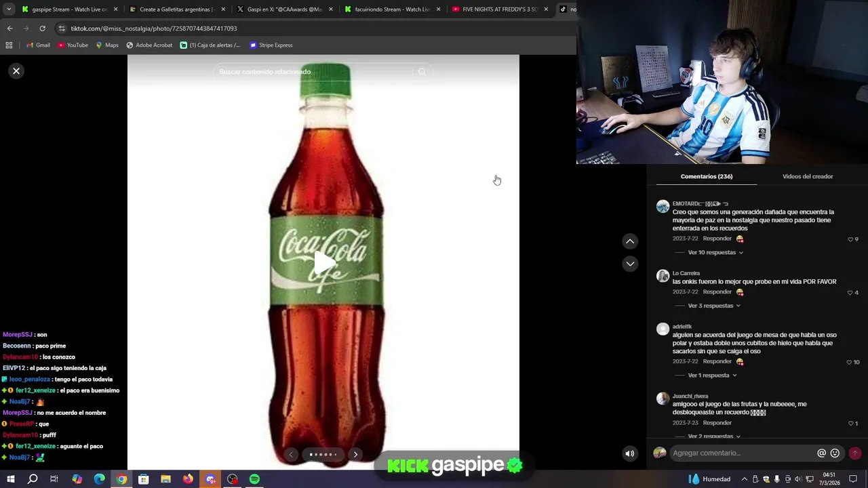Screen dimensions: 868x488
Task: Open the Chrome apps grid shortcut
Action: point(9,45)
